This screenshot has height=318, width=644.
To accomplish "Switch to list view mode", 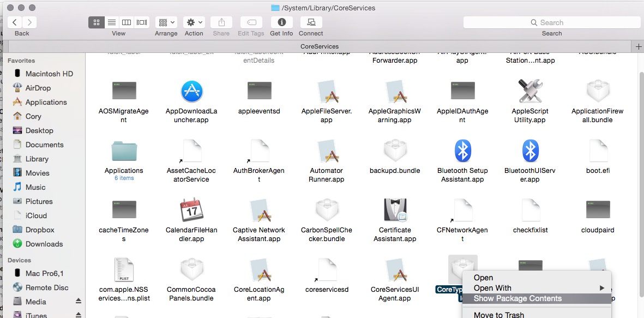I will [x=111, y=22].
